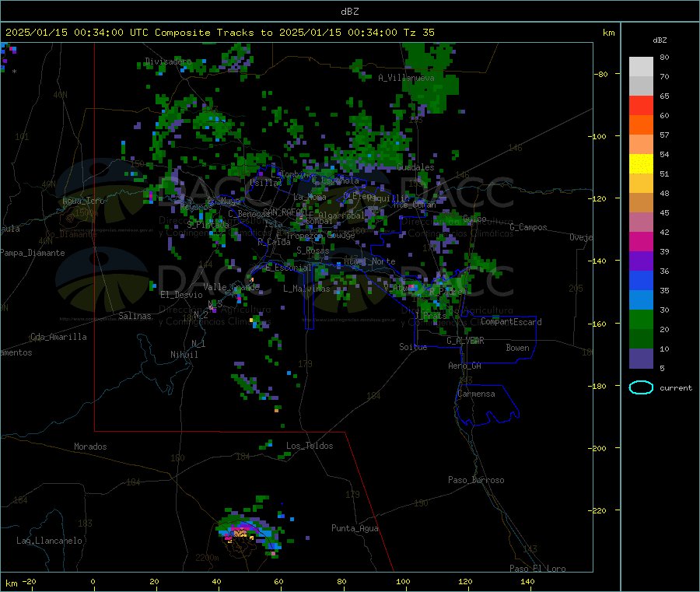Click the strong orange storm core near Lag.Llancanelo
The image size is (700, 592).
(x=240, y=533)
